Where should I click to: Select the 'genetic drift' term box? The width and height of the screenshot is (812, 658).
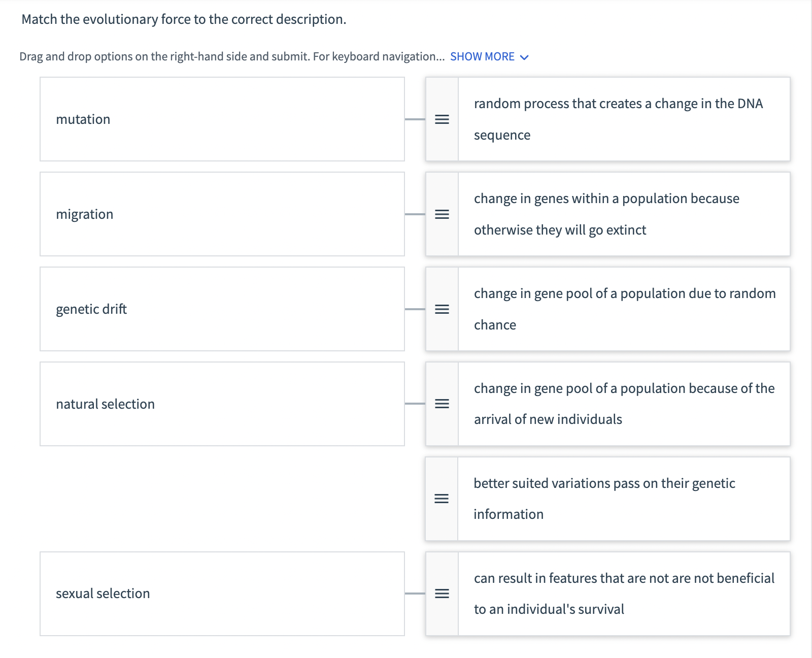point(222,309)
